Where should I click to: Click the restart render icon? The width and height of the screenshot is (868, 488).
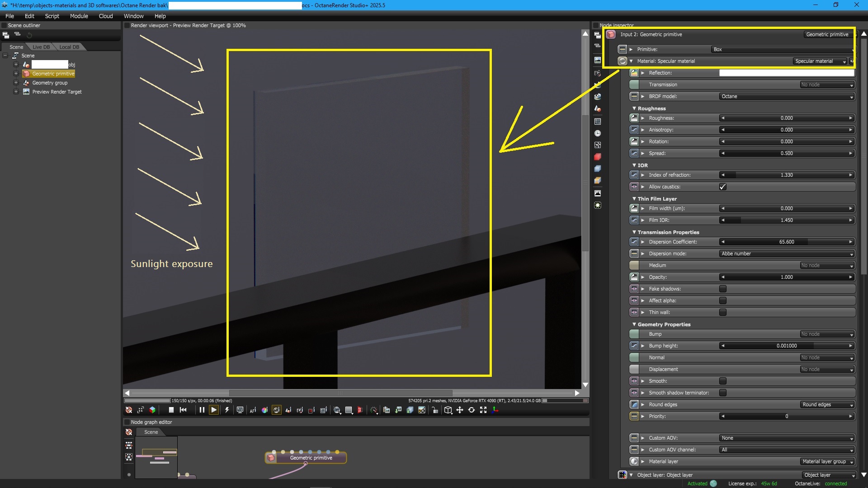183,410
